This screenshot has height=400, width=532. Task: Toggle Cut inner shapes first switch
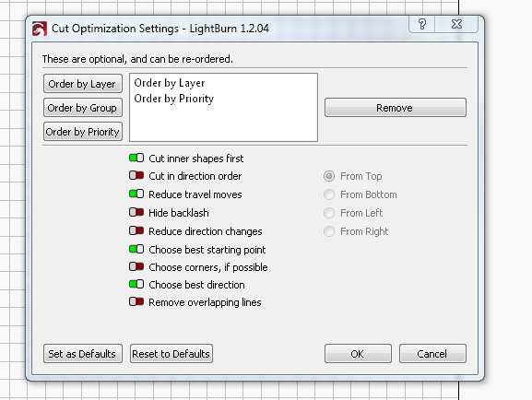[x=136, y=158]
